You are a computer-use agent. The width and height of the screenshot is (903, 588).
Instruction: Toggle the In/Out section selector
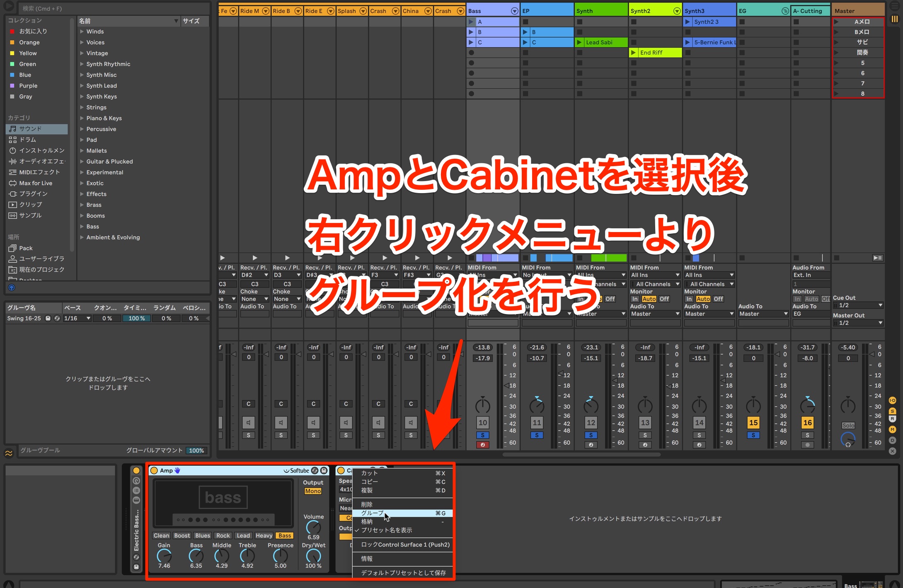point(892,400)
